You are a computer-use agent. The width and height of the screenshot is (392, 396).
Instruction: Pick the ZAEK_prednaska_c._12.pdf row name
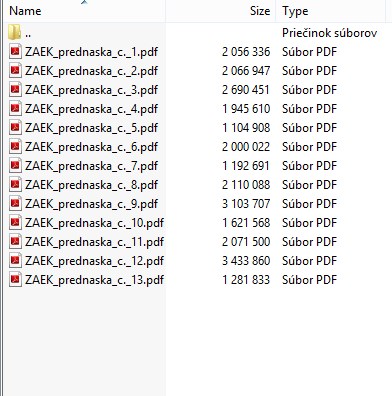94,261
